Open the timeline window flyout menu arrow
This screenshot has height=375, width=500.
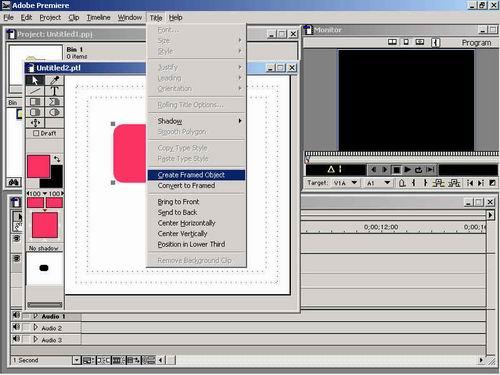pos(490,215)
